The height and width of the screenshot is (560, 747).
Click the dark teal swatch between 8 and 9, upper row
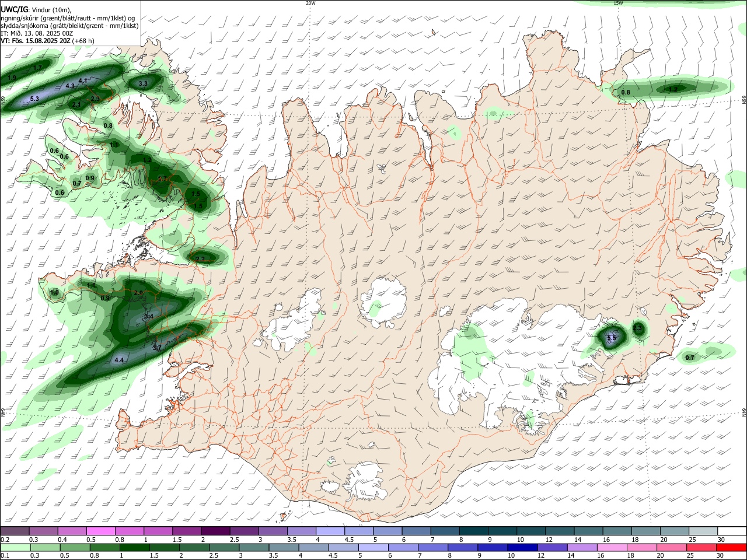473,531
